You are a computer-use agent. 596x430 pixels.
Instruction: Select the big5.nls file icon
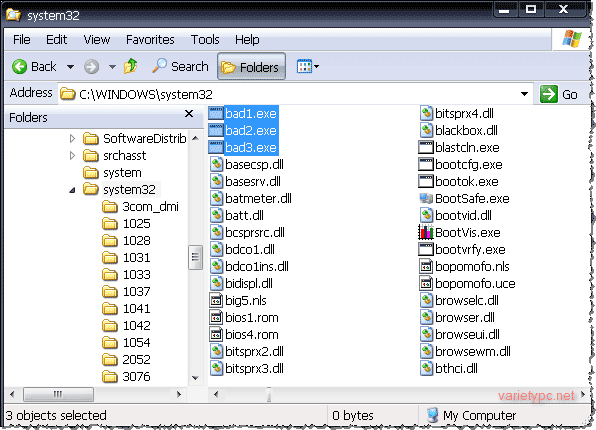[216, 300]
